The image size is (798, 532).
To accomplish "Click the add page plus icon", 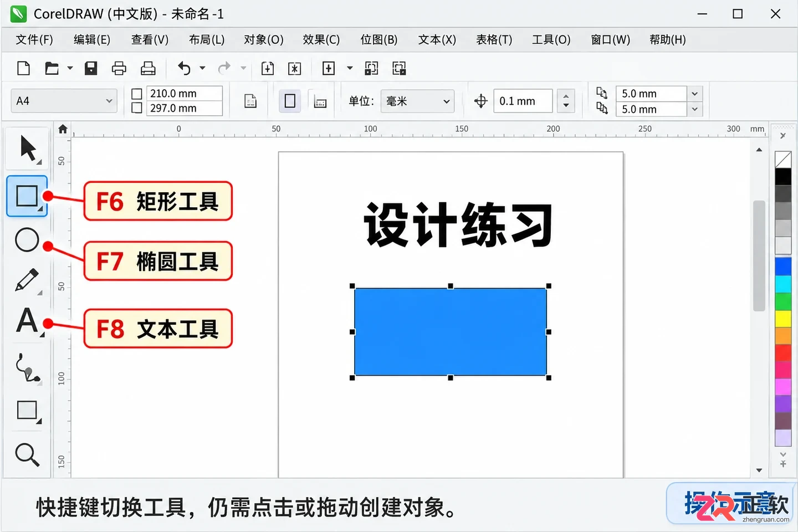I will (329, 68).
